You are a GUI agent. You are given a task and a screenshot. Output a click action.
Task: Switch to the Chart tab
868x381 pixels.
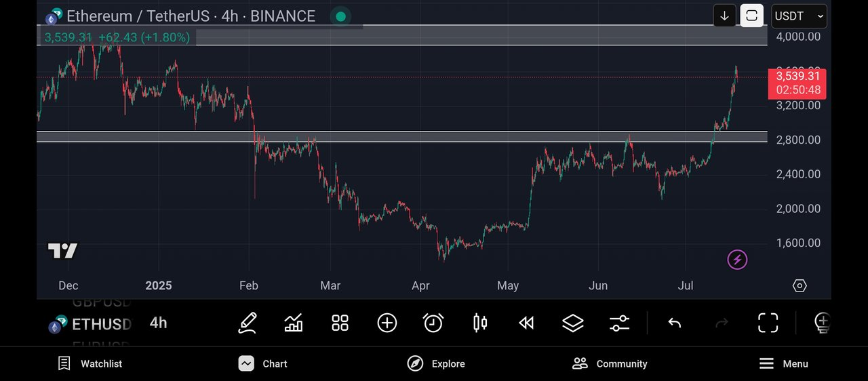[263, 363]
